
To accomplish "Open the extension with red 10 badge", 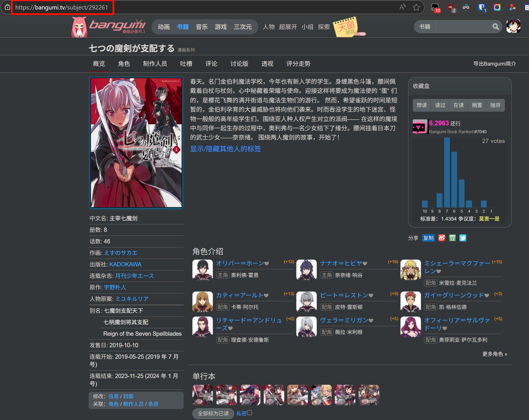I will [435, 8].
